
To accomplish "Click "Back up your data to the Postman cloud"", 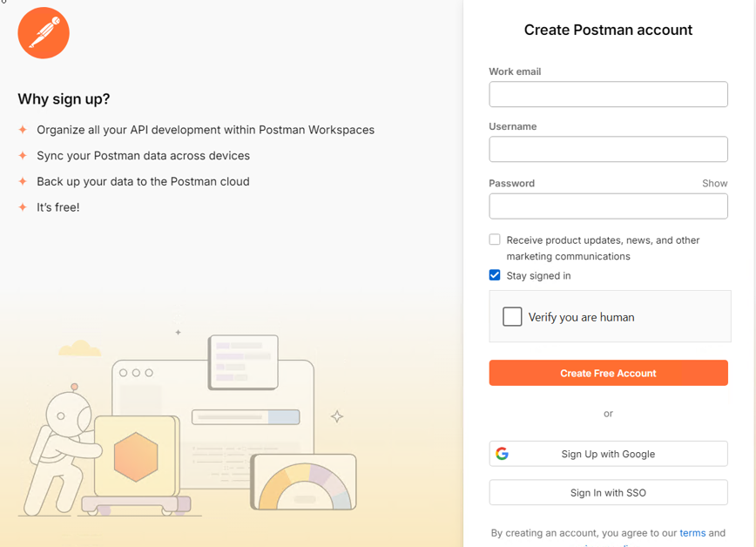I will click(143, 182).
